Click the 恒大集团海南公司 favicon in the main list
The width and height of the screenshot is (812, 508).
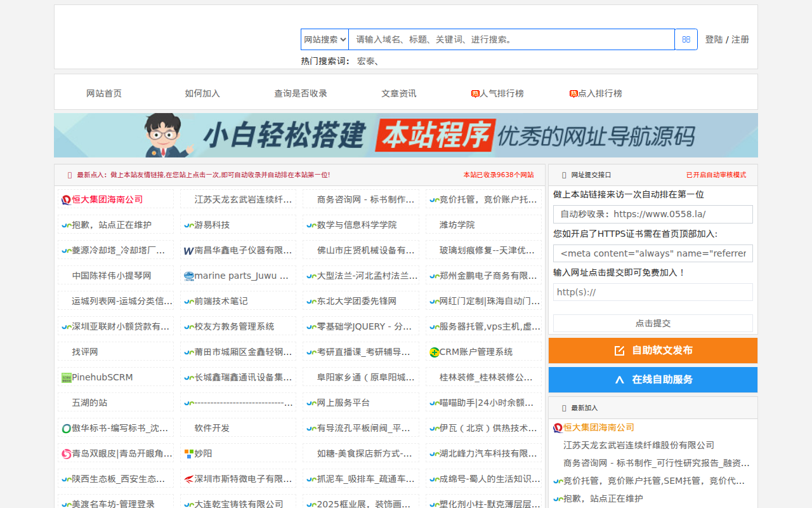click(66, 200)
